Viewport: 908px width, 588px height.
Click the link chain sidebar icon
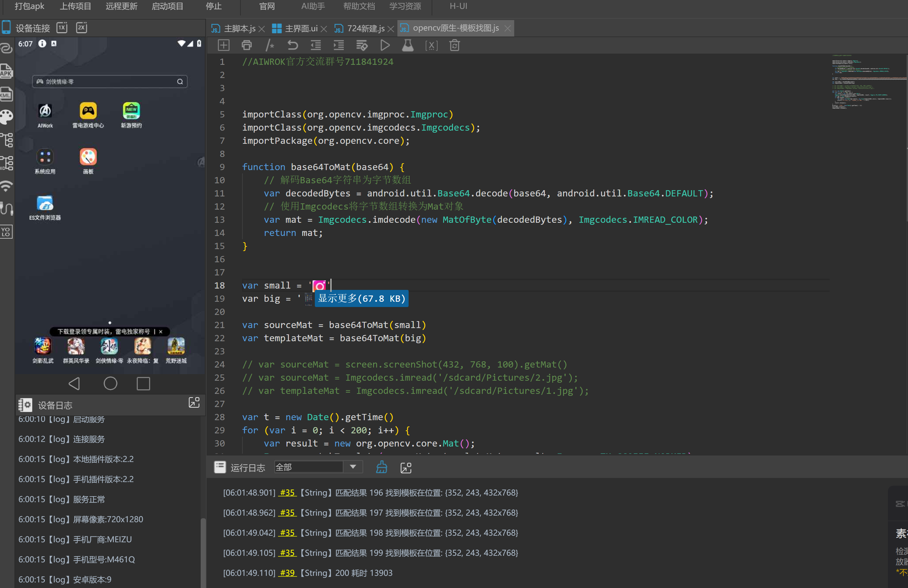coord(7,48)
